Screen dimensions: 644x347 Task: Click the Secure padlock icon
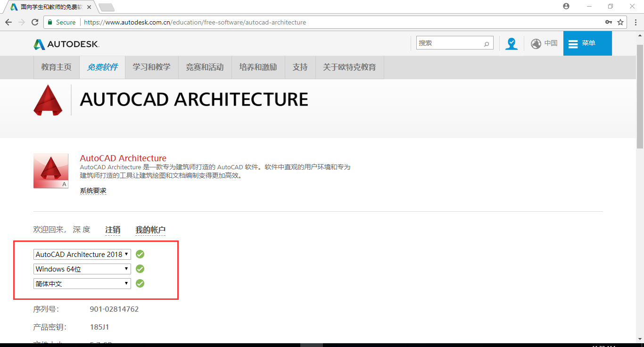[50, 22]
